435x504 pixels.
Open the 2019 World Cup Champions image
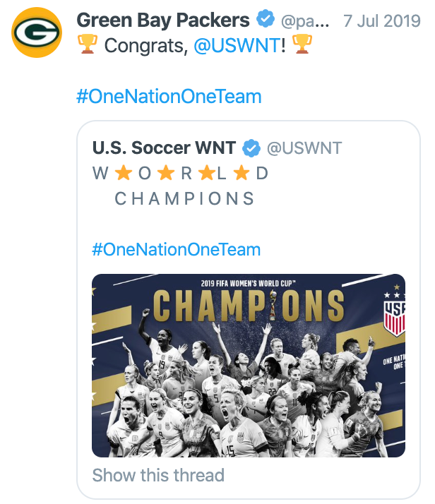249,366
